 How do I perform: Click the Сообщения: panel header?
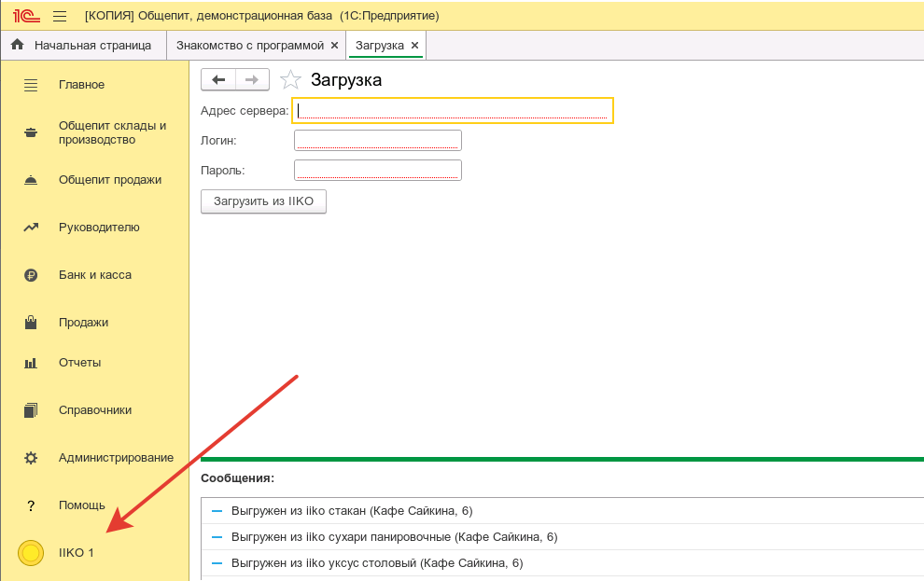coord(237,478)
